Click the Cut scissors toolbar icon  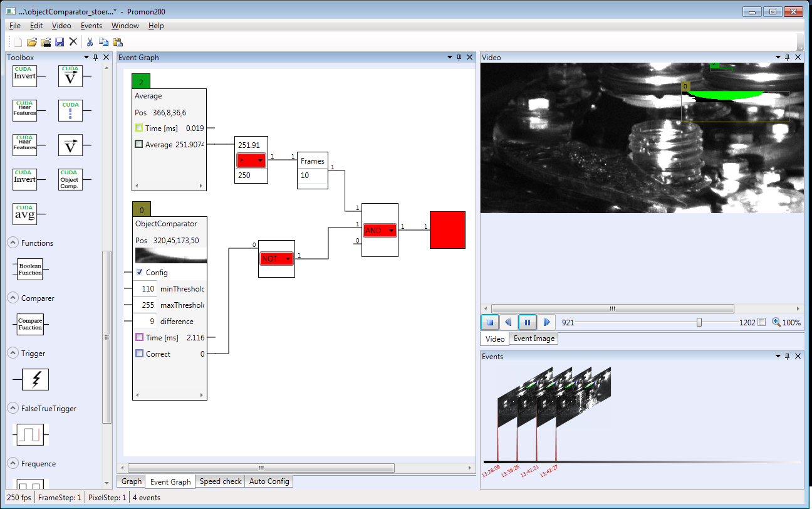90,42
